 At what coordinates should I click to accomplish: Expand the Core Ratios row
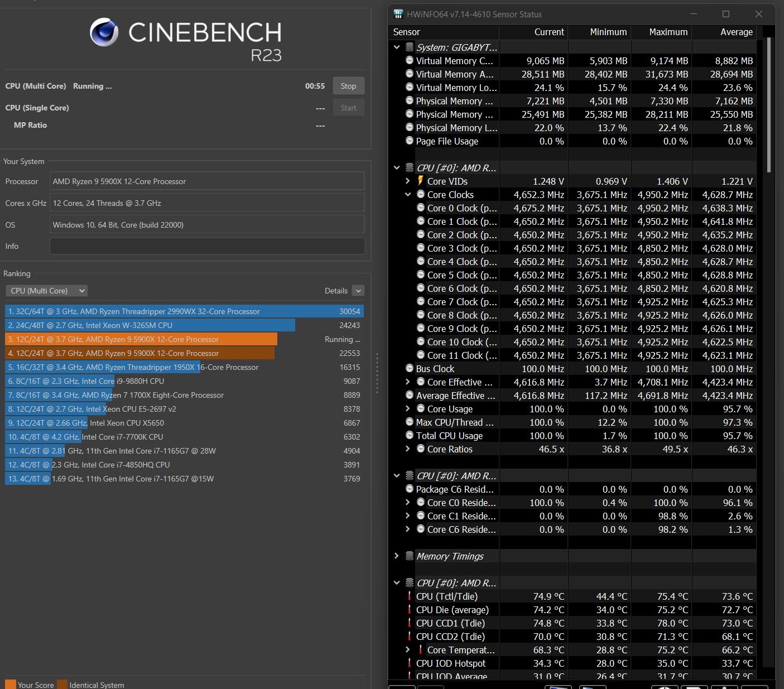(407, 449)
